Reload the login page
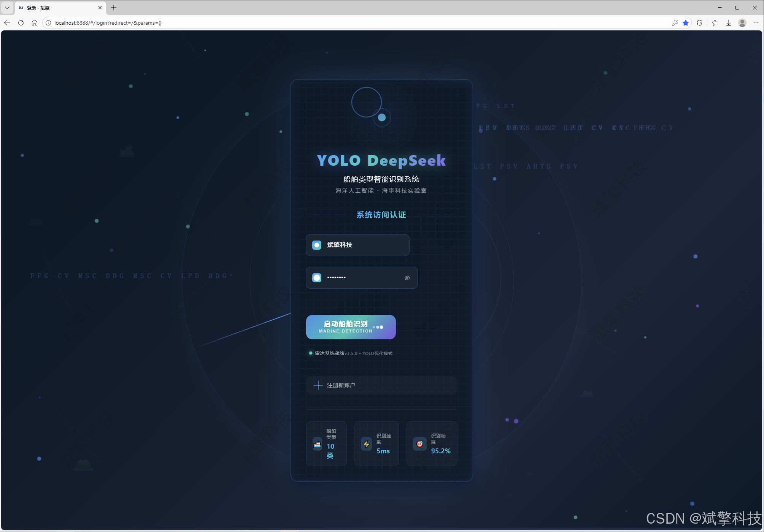 click(x=21, y=23)
